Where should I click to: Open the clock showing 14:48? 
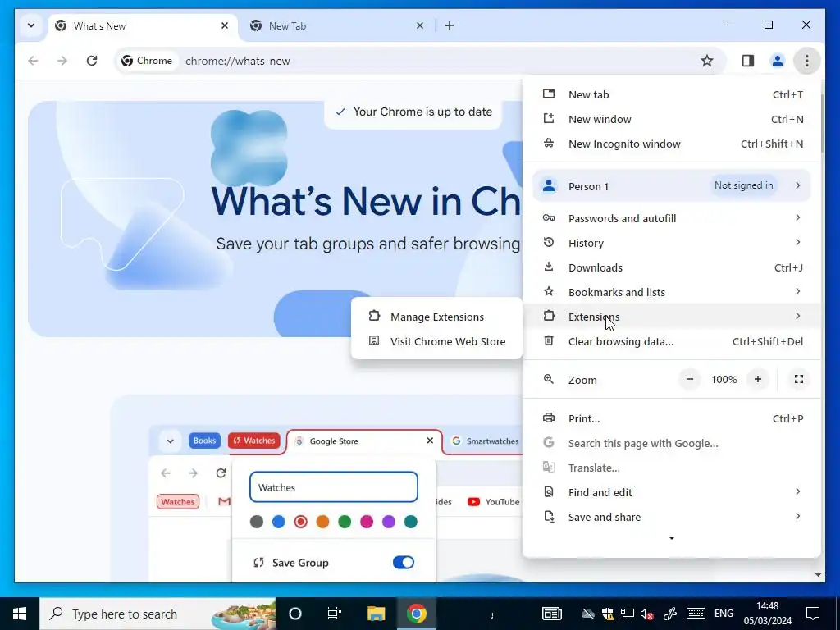[x=767, y=614]
